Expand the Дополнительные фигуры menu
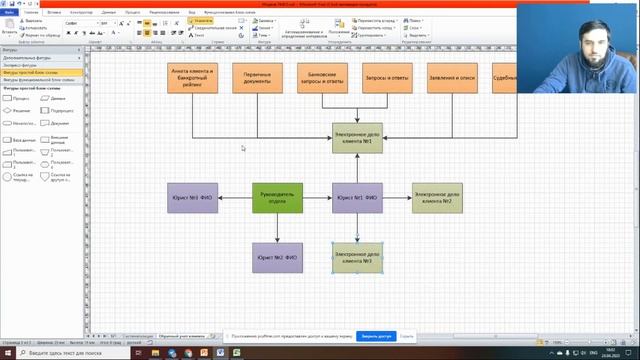Screen dimensions: 640x360 pyautogui.click(x=42, y=58)
